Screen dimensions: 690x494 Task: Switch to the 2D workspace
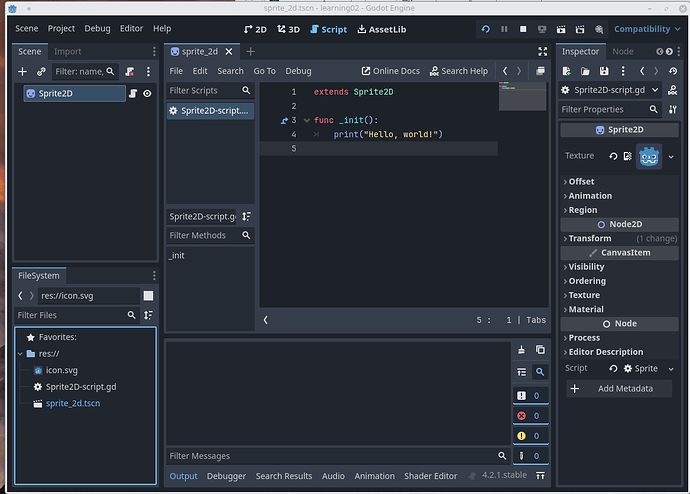pyautogui.click(x=255, y=29)
